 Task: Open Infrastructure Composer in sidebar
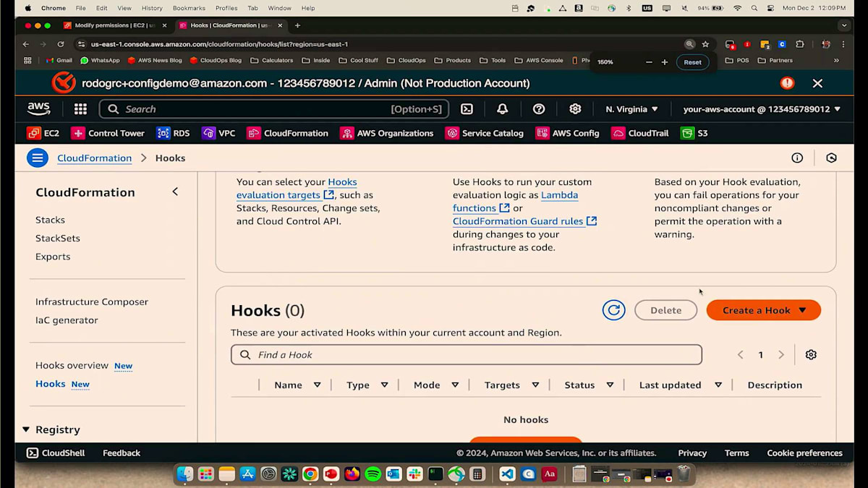click(x=92, y=301)
